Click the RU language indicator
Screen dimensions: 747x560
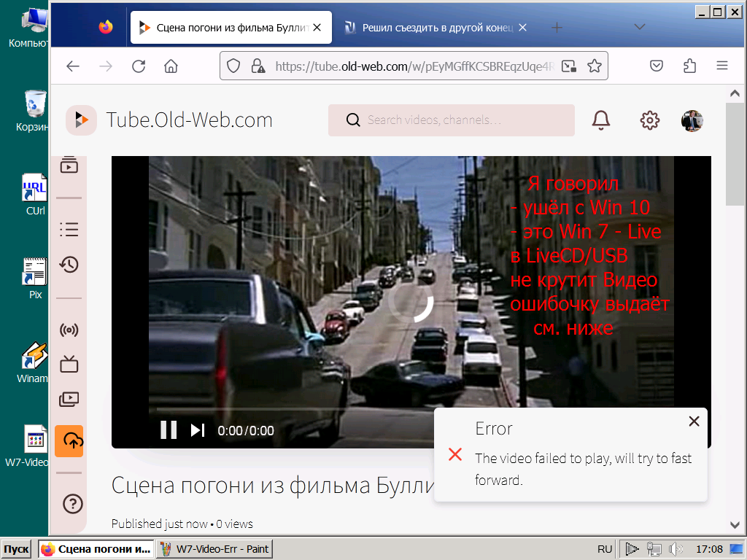pos(605,549)
